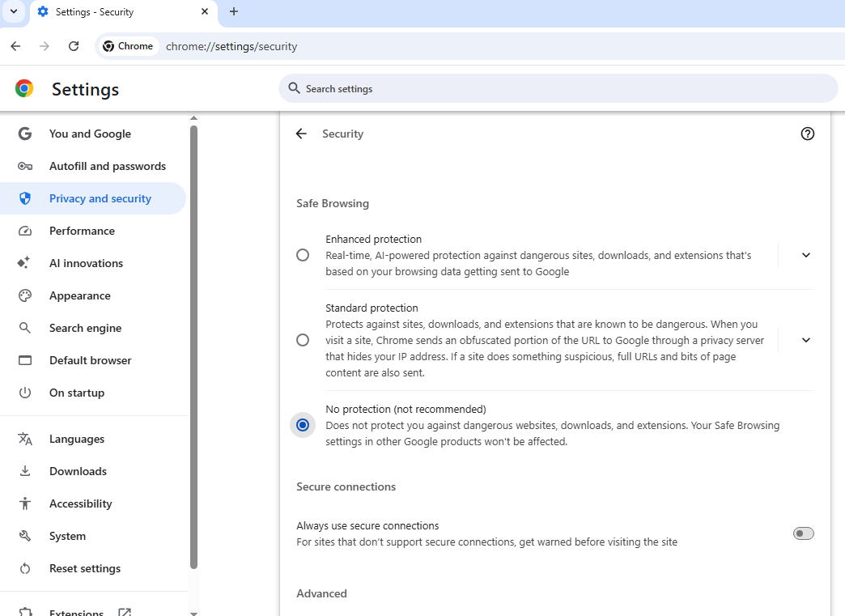
Task: Go to Downloads settings section
Action: pyautogui.click(x=78, y=471)
